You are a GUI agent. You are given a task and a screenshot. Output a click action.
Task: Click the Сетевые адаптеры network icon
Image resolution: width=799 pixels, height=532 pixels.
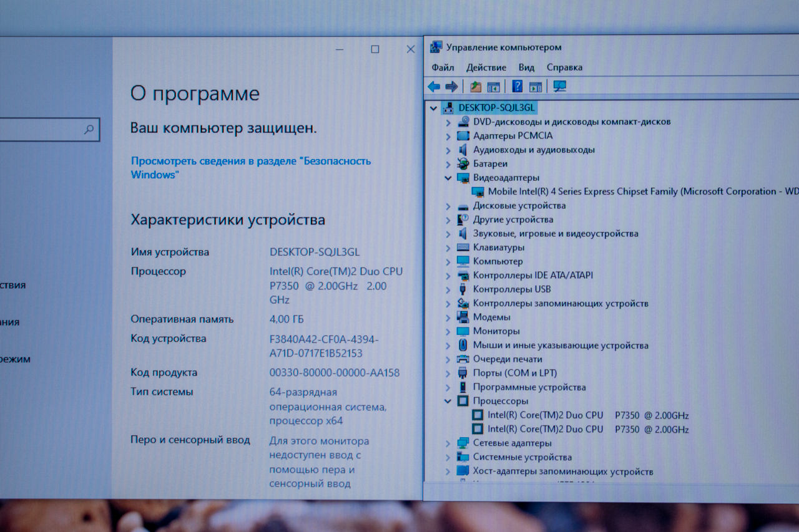(463, 443)
